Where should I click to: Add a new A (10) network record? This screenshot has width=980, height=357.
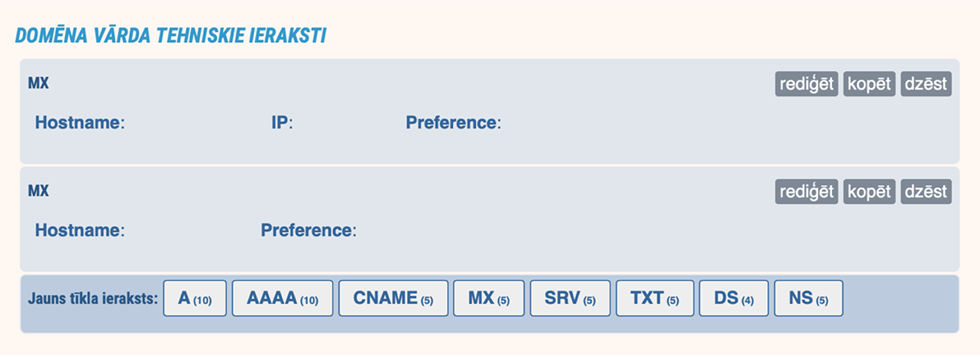click(x=195, y=298)
